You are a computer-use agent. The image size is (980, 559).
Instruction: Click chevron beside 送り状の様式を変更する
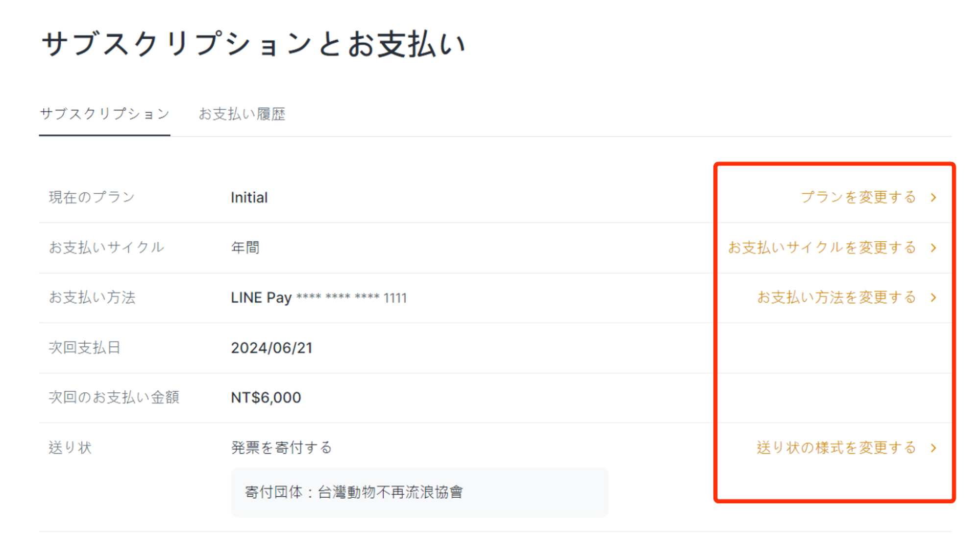pyautogui.click(x=933, y=448)
